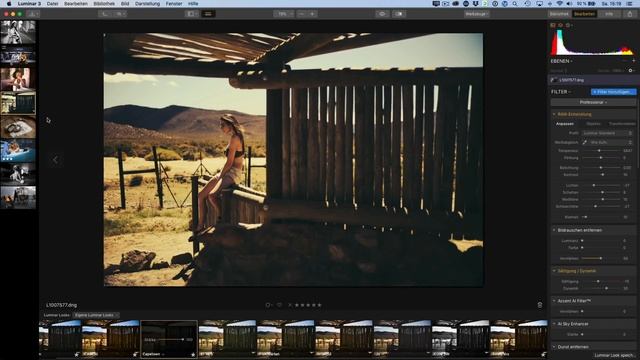Open the Professional workspace dropdown
The width and height of the screenshot is (640, 360).
[593, 102]
